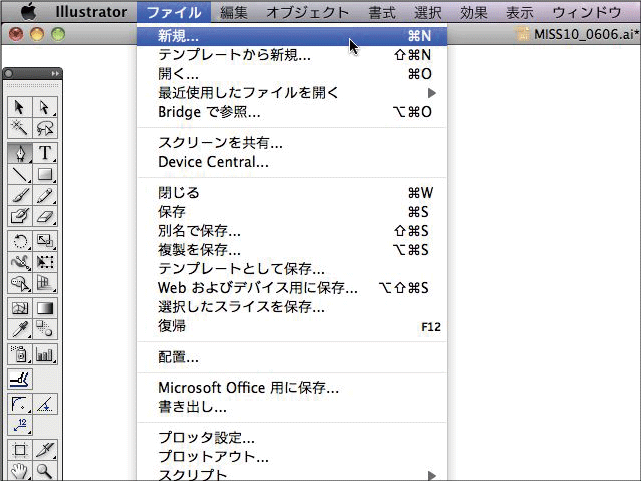Pick the Gradient tool
This screenshot has width=641, height=481.
(45, 307)
